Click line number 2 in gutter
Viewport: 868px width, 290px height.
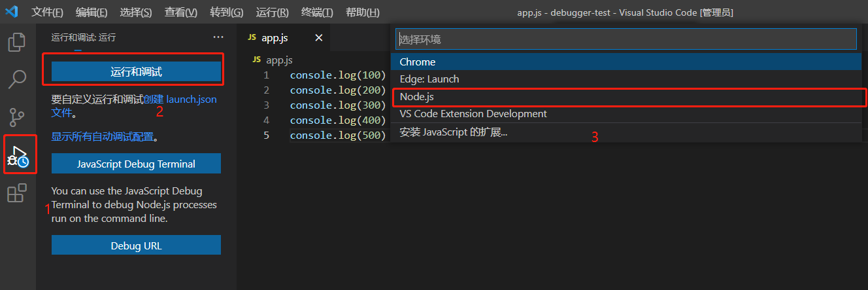[x=266, y=90]
